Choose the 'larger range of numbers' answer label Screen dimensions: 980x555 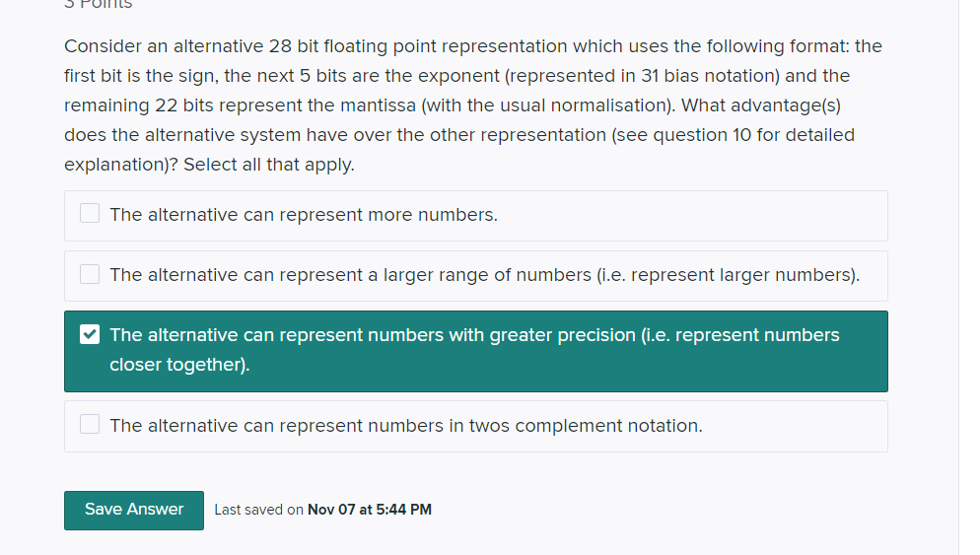(484, 275)
